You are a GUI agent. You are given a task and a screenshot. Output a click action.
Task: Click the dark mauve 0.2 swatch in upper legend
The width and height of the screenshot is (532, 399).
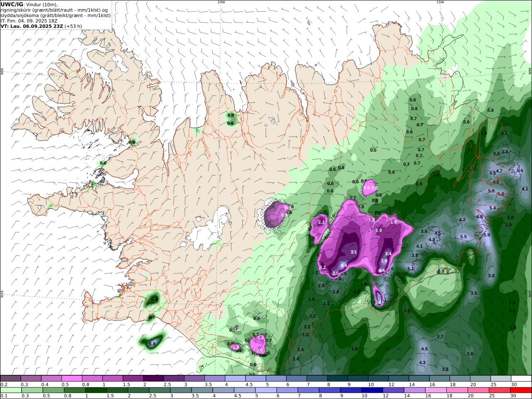(10, 379)
